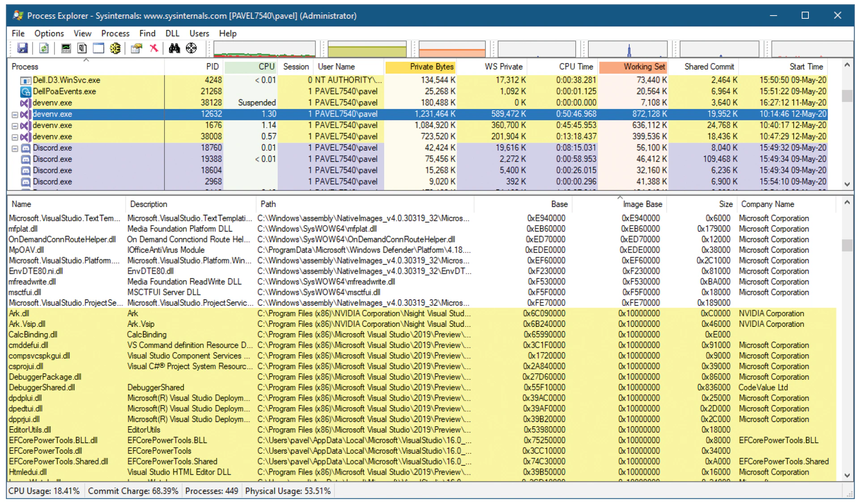Sort DLLs by the Company Name header

786,204
